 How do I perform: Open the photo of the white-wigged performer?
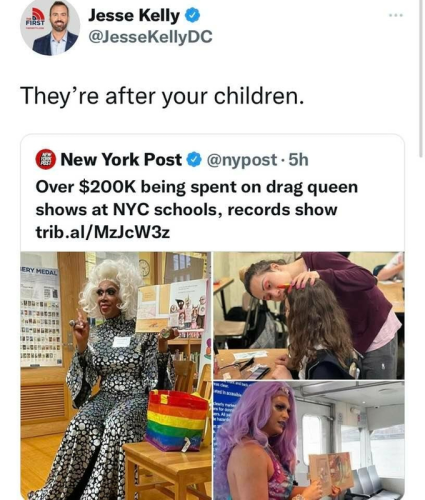(x=116, y=376)
